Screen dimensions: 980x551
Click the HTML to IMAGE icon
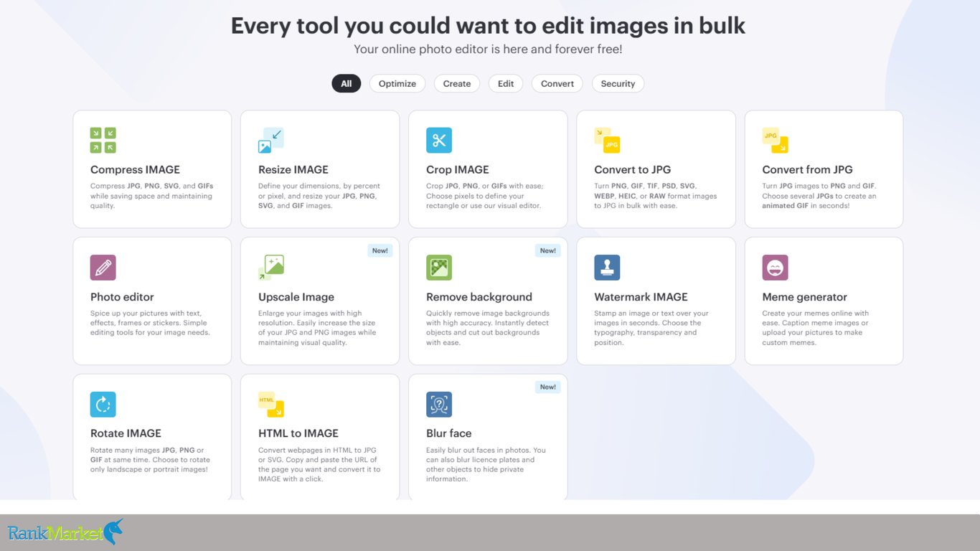tap(271, 405)
